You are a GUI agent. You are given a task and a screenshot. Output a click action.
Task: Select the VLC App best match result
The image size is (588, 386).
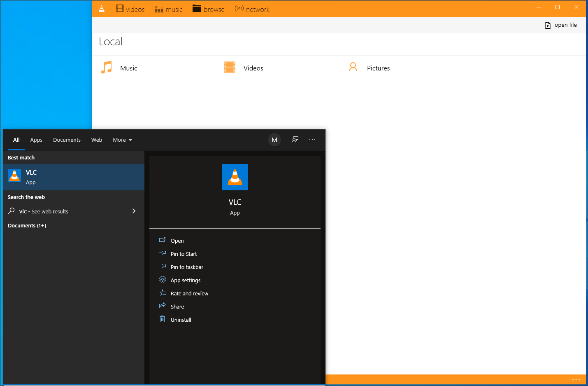[74, 177]
